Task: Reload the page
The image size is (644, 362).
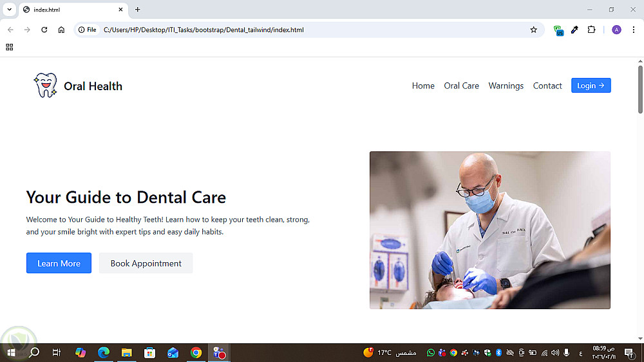Action: click(44, 30)
